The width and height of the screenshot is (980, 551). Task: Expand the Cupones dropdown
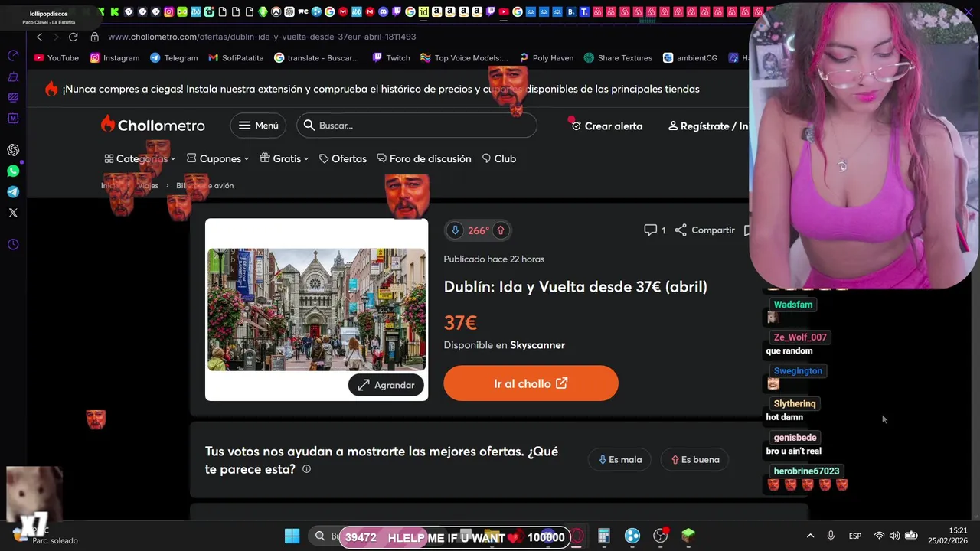[218, 158]
